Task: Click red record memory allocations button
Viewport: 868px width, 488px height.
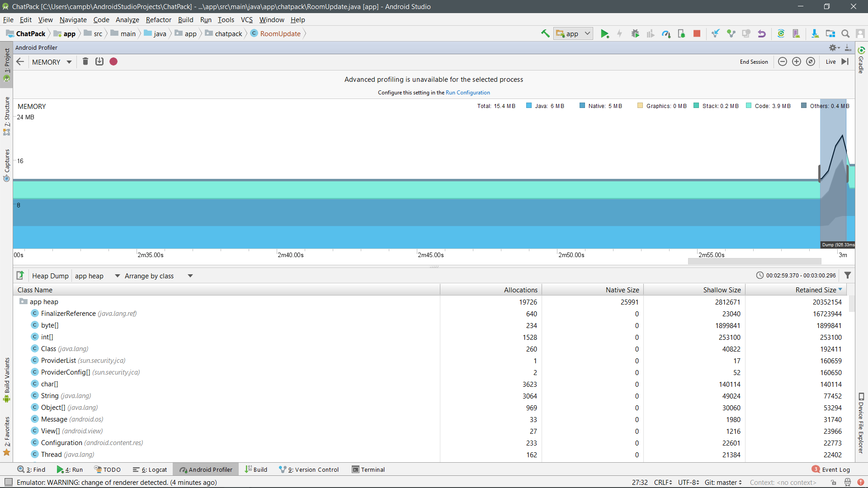Action: (x=113, y=61)
